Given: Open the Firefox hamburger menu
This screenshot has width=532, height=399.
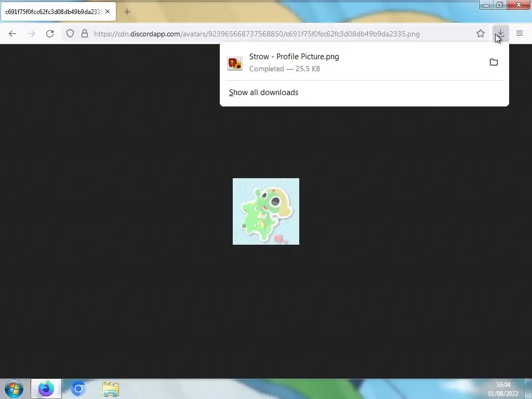Looking at the screenshot, I should click(x=520, y=33).
